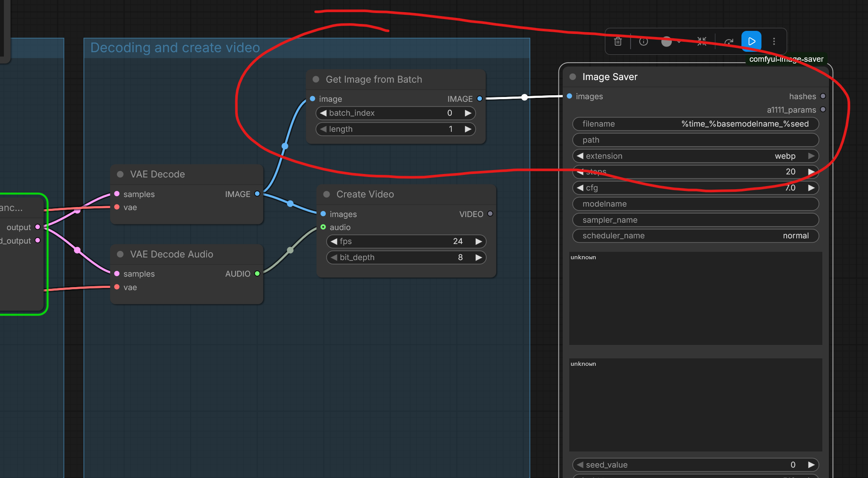
Task: Click images input socket on Create Video
Action: pos(323,214)
